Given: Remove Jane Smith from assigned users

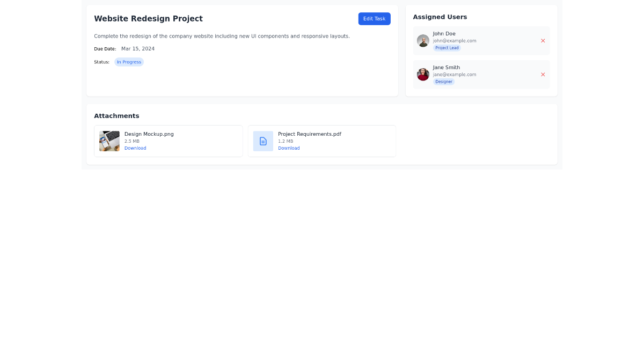Looking at the screenshot, I should tap(543, 74).
